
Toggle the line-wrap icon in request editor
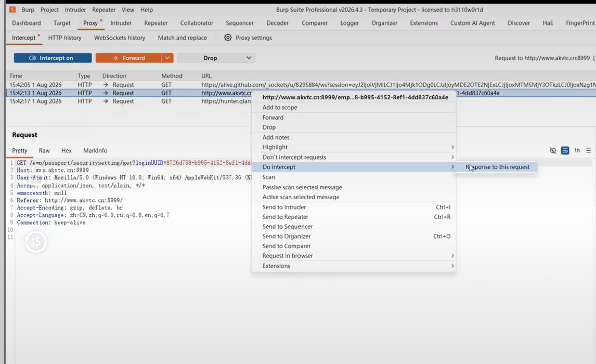[565, 150]
